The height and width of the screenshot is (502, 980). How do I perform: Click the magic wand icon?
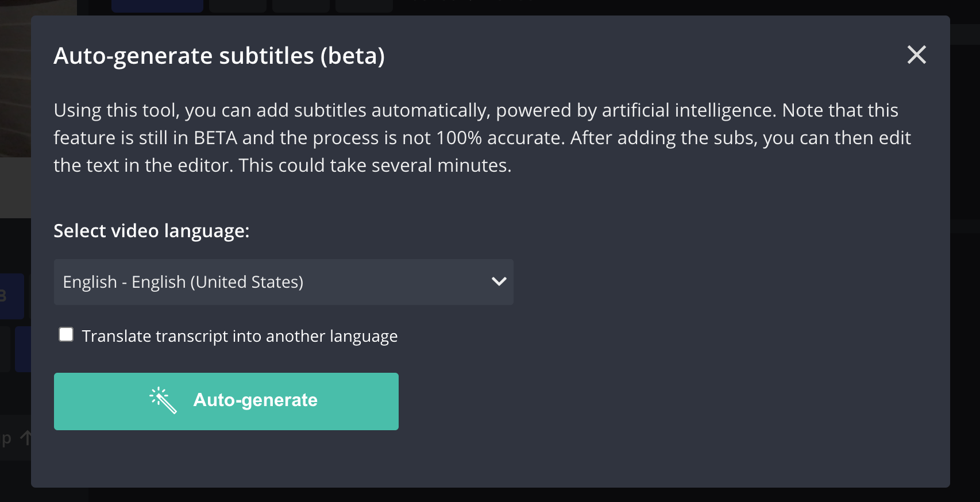[163, 400]
